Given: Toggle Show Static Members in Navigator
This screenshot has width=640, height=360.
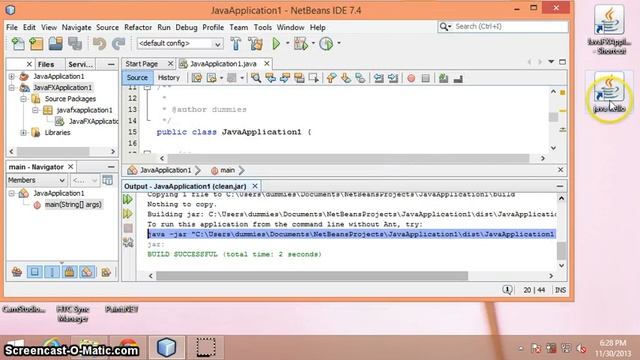Looking at the screenshot, I should [52, 272].
